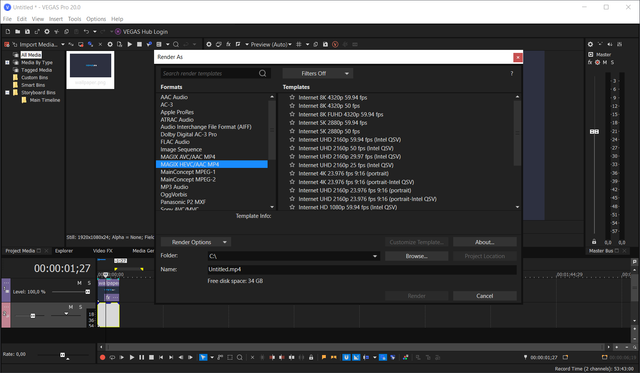The image size is (640, 373).
Task: Favorite Internet 8K 4320p 50 fps template star
Action: 292,106
